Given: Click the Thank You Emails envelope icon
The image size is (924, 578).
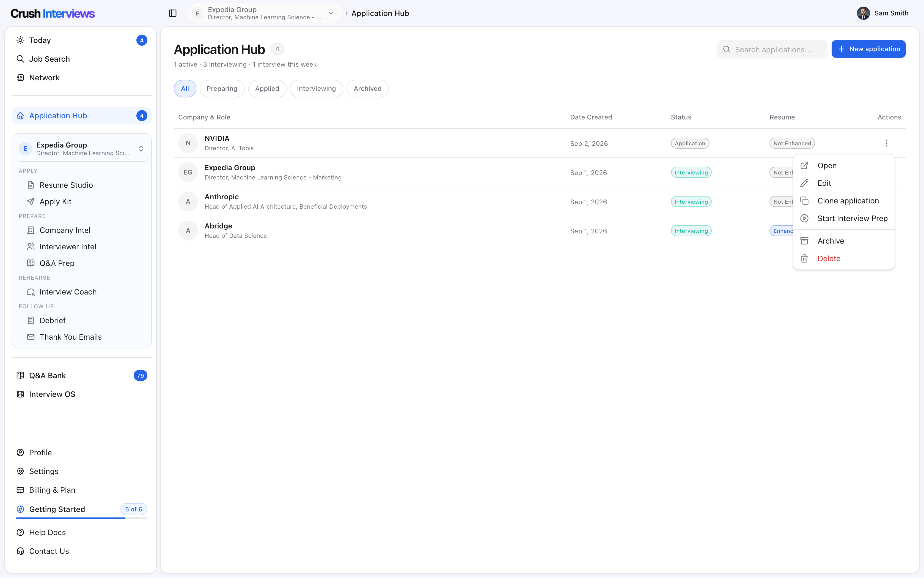Looking at the screenshot, I should click(31, 337).
